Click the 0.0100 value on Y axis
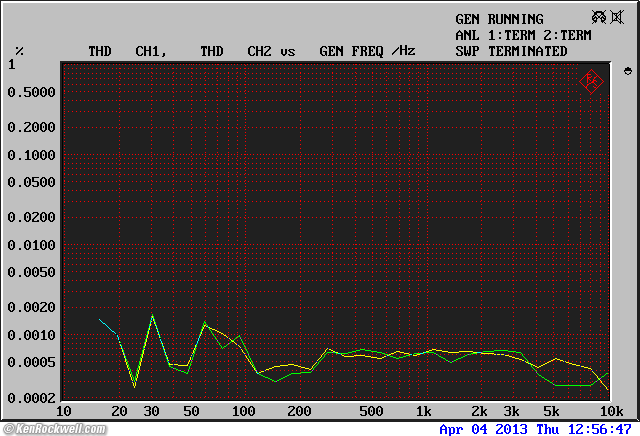 click(x=31, y=245)
